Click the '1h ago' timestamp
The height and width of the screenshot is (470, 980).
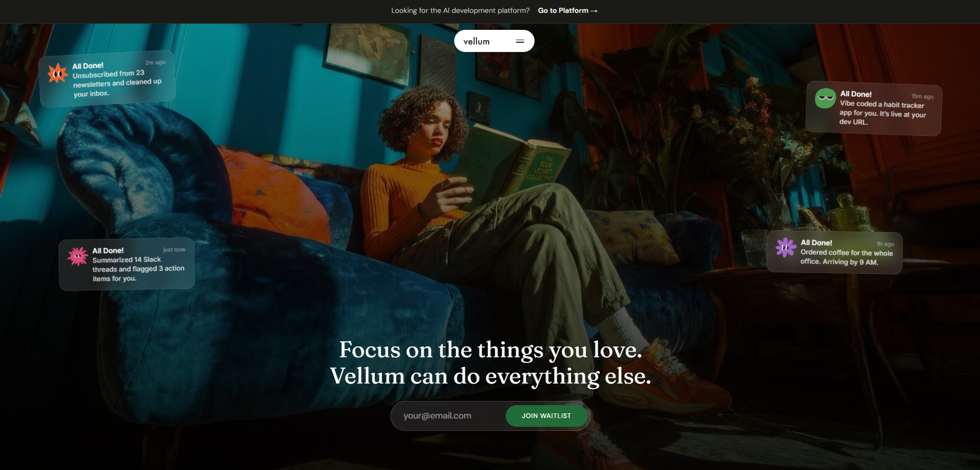pos(886,244)
